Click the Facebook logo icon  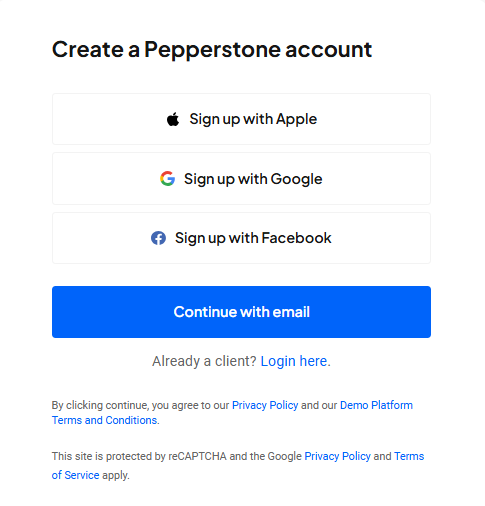pyautogui.click(x=158, y=238)
